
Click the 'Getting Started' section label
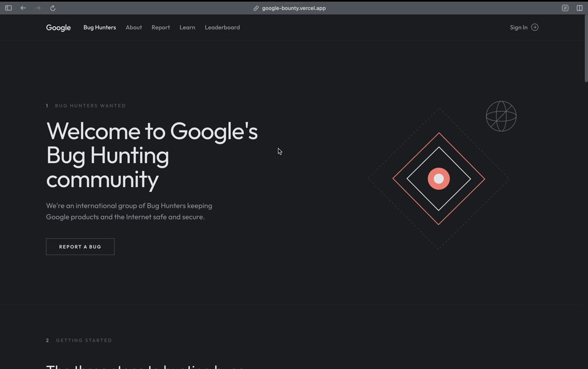pos(84,340)
